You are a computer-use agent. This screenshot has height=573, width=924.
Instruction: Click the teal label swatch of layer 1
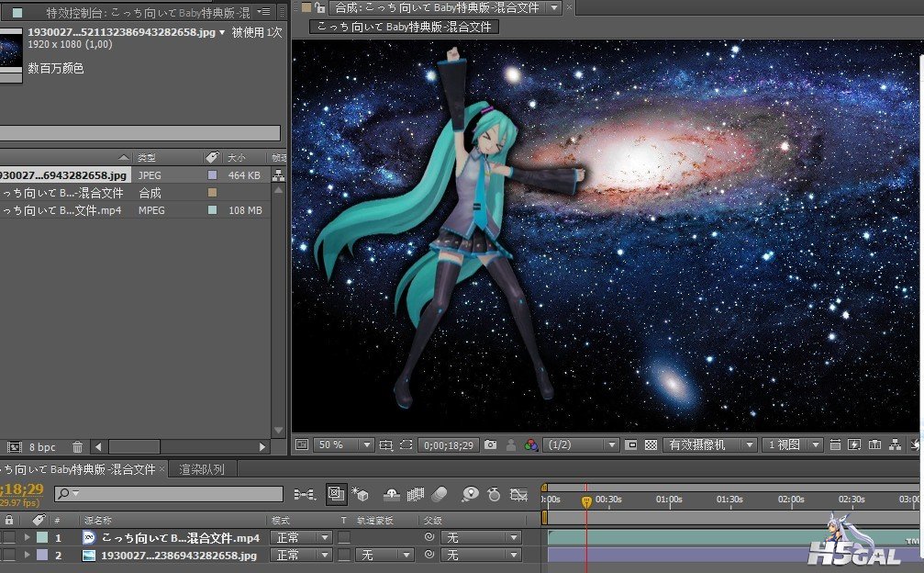point(42,538)
